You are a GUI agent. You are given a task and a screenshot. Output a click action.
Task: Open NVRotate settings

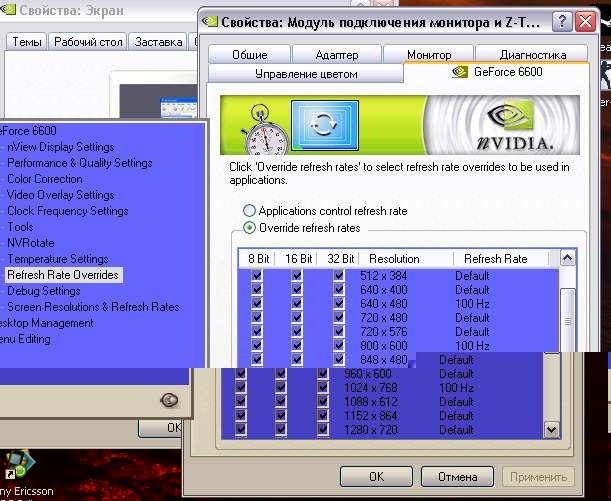pos(31,243)
